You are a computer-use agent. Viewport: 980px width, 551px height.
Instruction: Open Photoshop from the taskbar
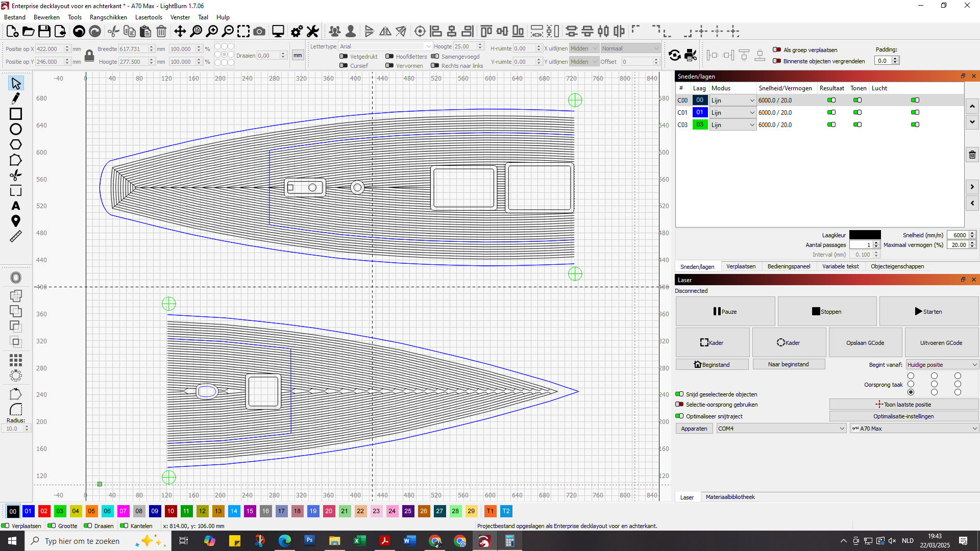pyautogui.click(x=310, y=541)
